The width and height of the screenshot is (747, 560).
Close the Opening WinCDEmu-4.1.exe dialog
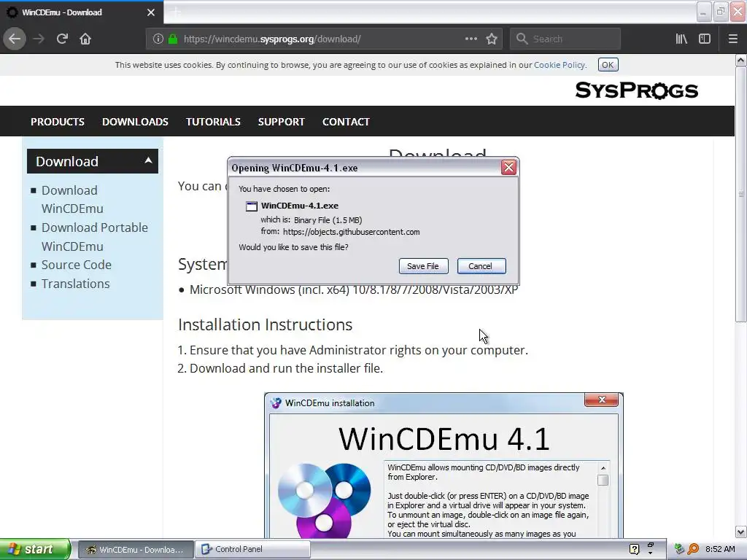508,168
